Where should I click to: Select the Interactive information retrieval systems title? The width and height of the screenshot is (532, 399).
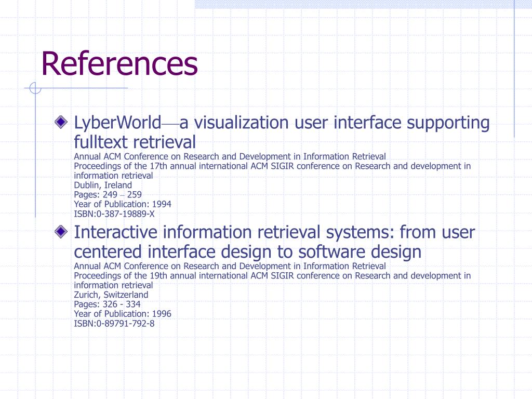point(274,242)
